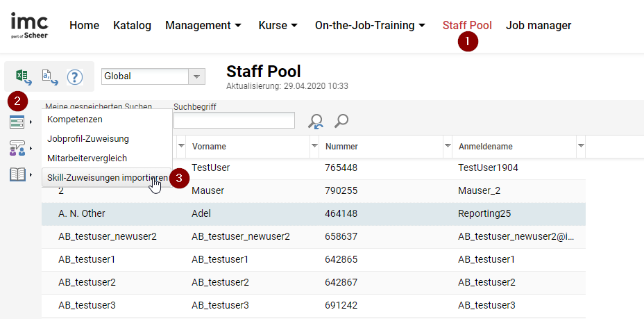Click the skills card icon in sidebar
This screenshot has width=644, height=319.
[17, 123]
